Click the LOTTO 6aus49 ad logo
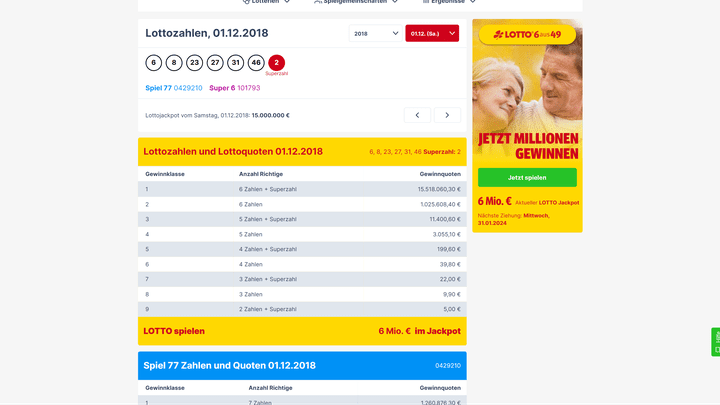 pyautogui.click(x=527, y=34)
